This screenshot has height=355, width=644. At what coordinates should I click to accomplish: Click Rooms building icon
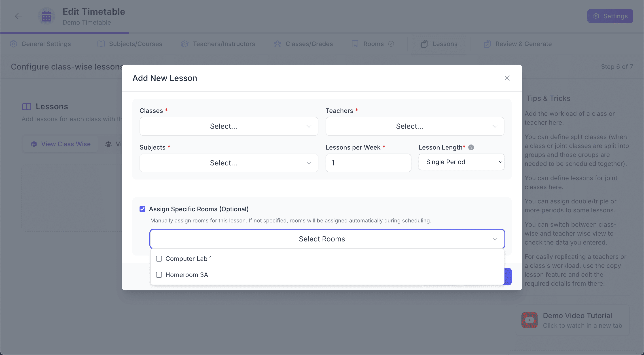coord(355,44)
